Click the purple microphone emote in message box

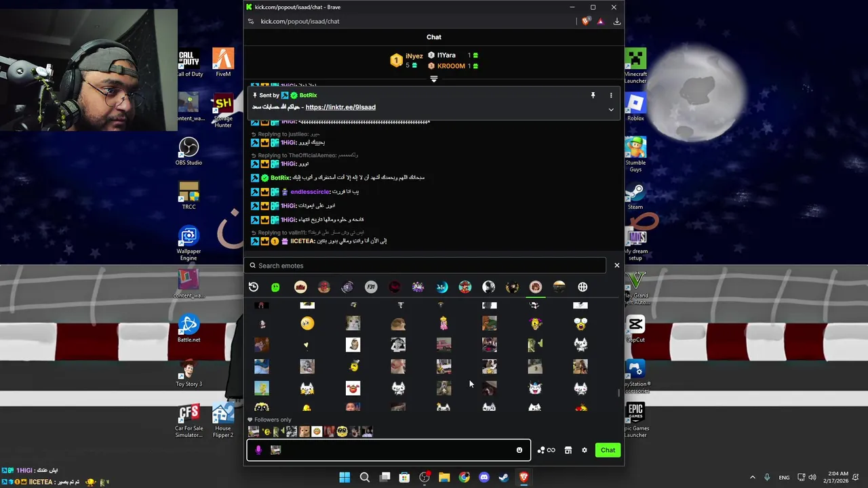258,449
